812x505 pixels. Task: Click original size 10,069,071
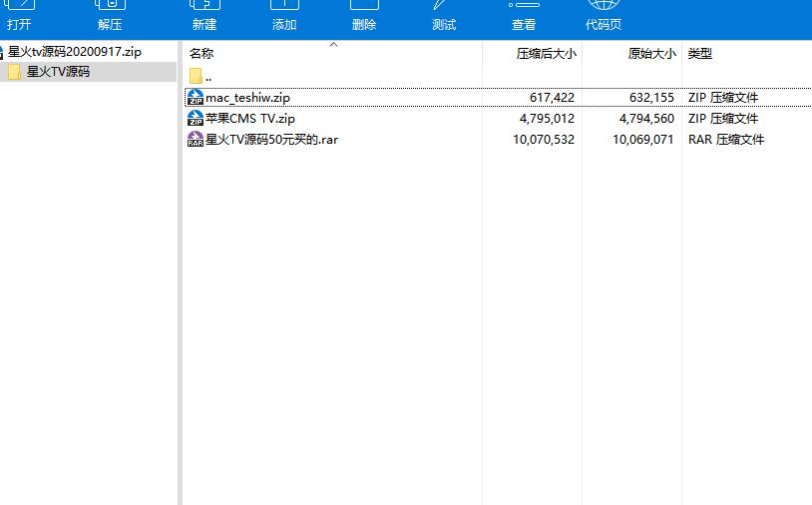point(643,140)
